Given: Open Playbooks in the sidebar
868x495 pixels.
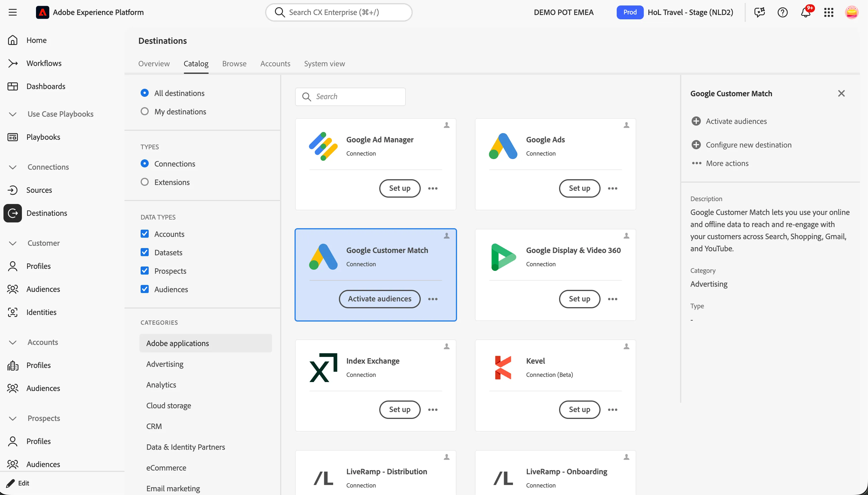Looking at the screenshot, I should tap(43, 137).
